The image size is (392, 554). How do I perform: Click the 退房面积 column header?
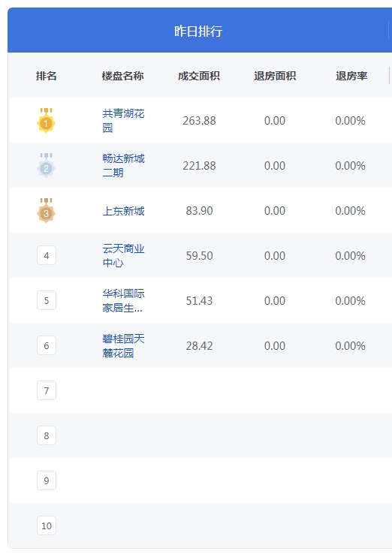pyautogui.click(x=275, y=76)
